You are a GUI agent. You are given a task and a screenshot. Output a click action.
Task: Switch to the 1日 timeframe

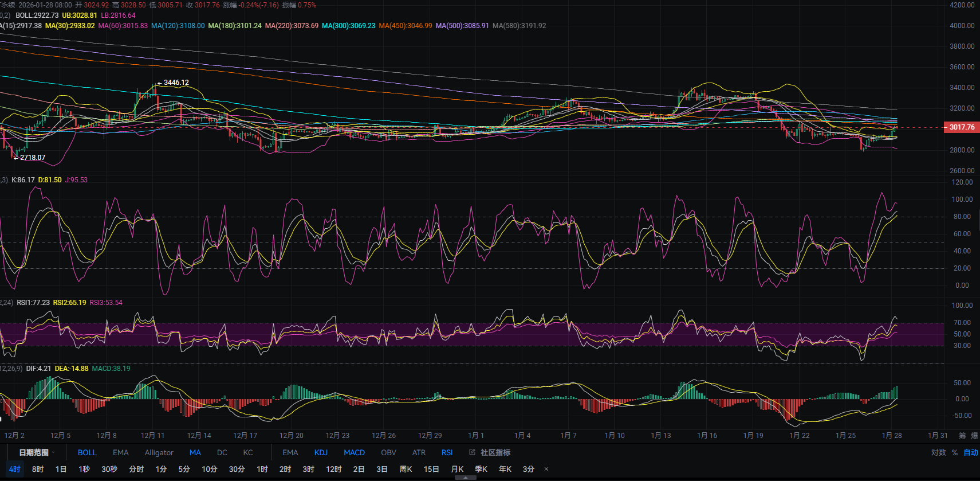tap(61, 469)
